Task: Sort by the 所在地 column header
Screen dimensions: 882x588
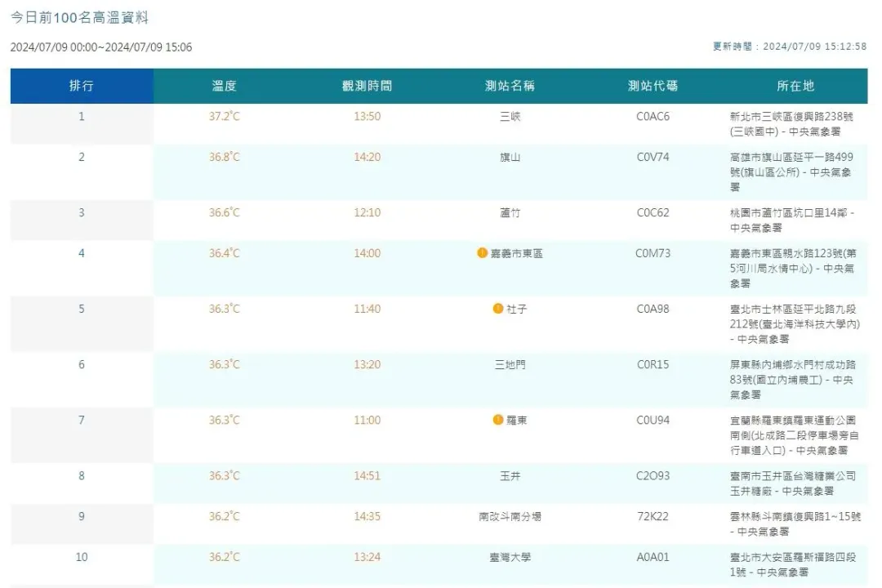Action: point(796,86)
